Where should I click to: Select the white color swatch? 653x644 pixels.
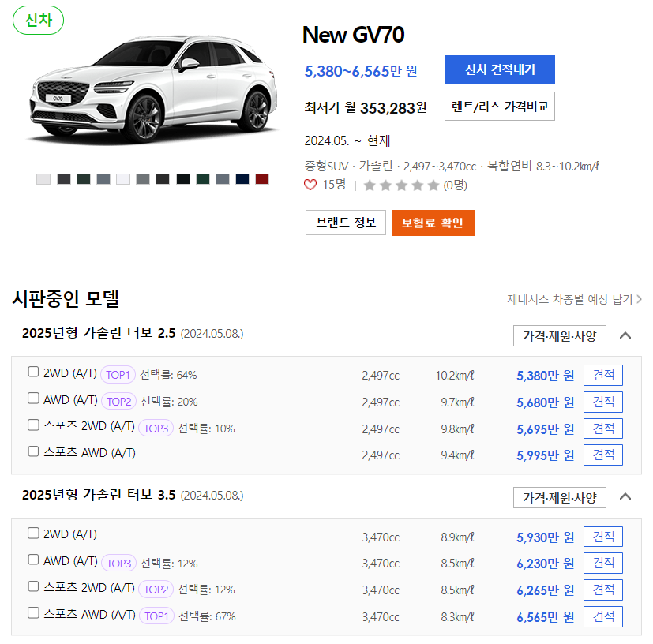(x=122, y=179)
